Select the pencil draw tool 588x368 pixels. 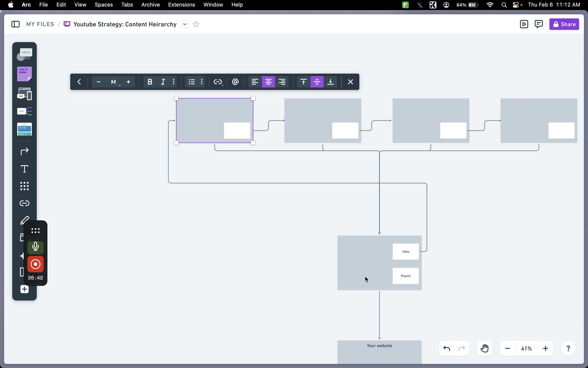click(24, 220)
